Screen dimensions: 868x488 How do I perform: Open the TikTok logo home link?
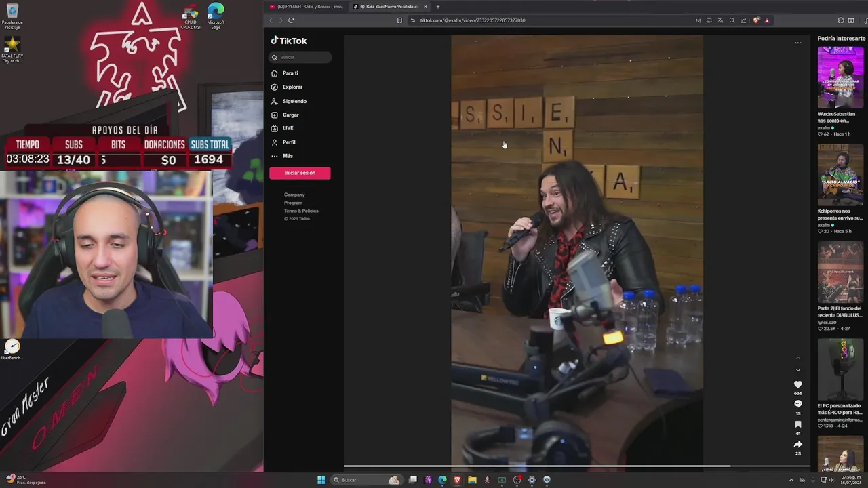289,41
